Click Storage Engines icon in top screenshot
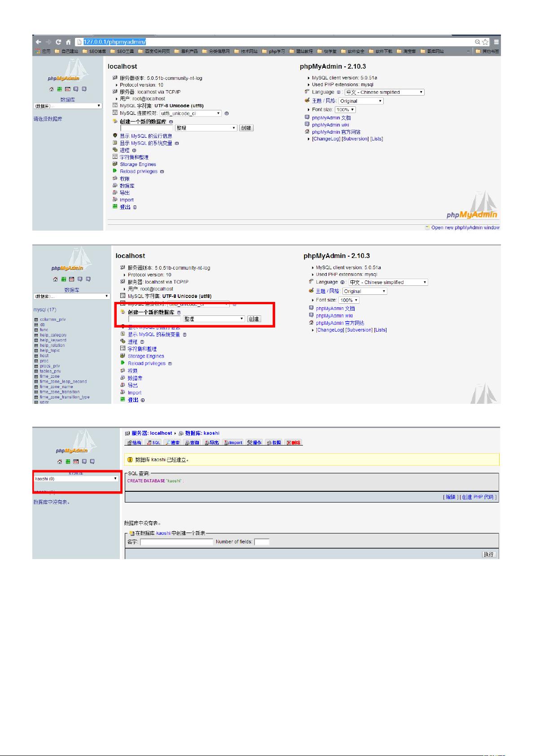 [x=115, y=164]
